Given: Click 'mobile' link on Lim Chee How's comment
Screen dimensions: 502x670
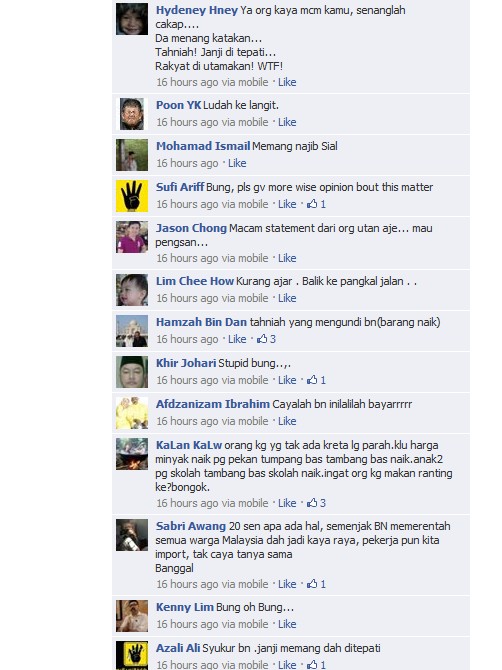Looking at the screenshot, I should click(x=253, y=298).
